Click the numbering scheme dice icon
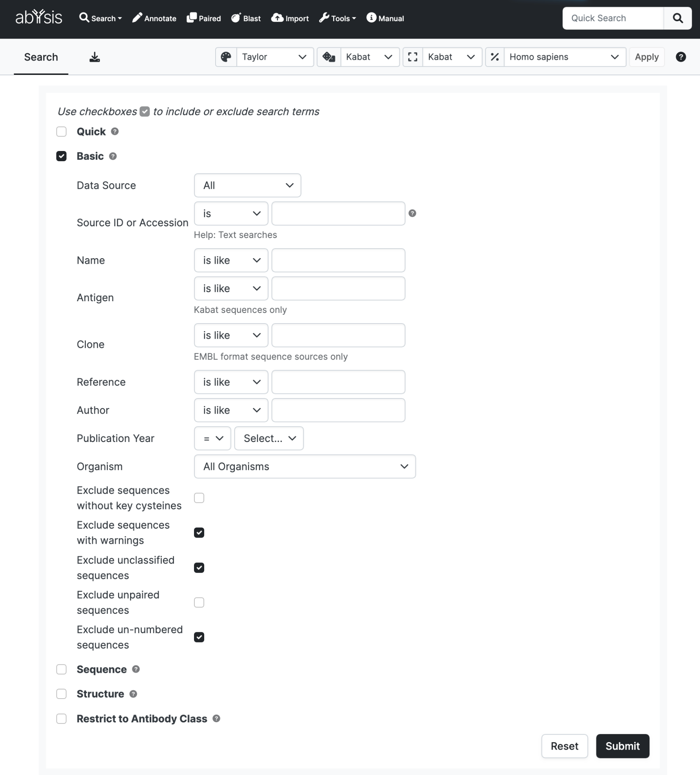This screenshot has width=700, height=775. pos(329,57)
